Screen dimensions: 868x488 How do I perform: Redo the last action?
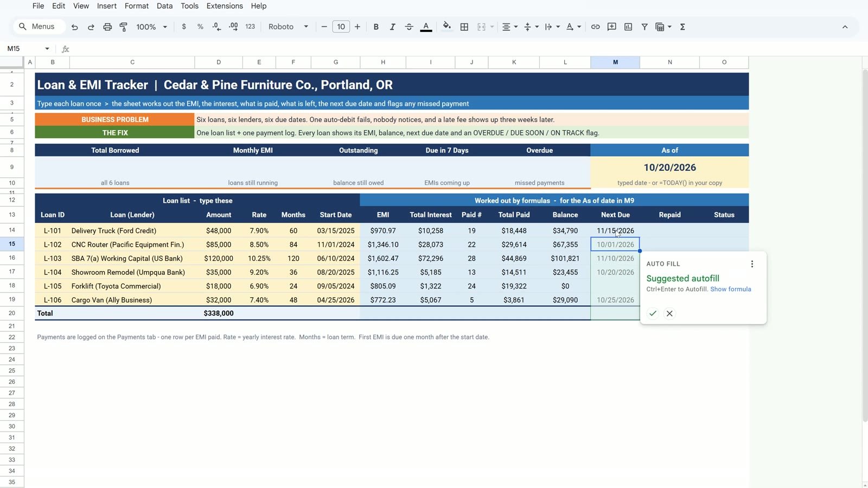point(91,27)
